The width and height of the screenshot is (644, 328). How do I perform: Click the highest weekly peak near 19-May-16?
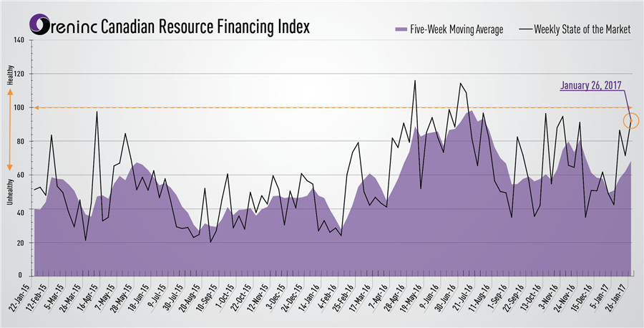pyautogui.click(x=415, y=81)
